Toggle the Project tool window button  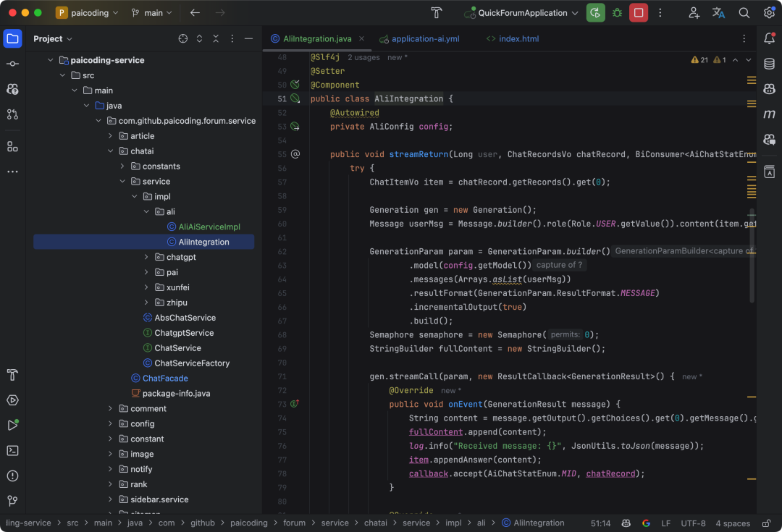[12, 38]
